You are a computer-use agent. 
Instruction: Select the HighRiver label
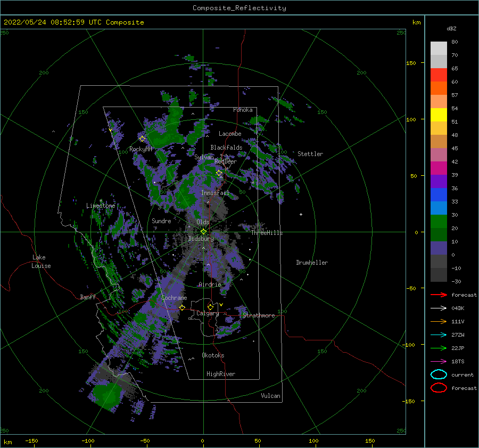click(x=221, y=374)
